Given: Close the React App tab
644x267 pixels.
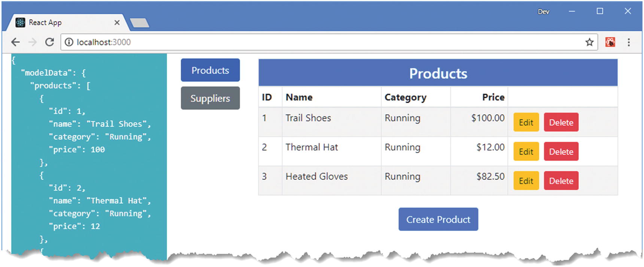Looking at the screenshot, I should click(117, 22).
